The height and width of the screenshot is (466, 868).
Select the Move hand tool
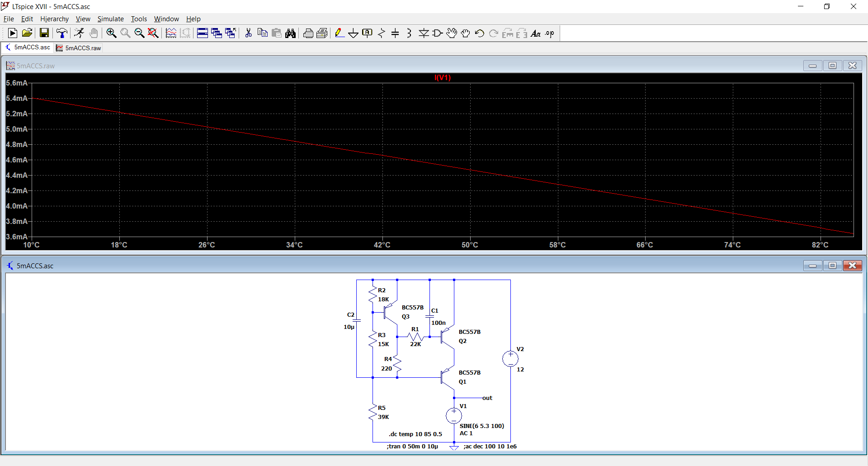pyautogui.click(x=452, y=33)
